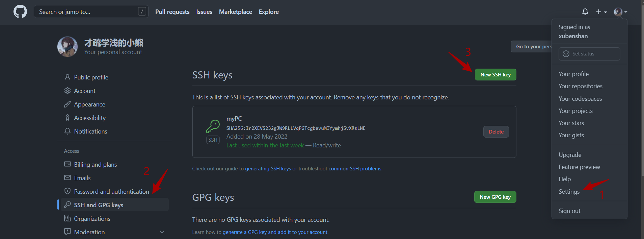Open Explore in top navigation
Image resolution: width=644 pixels, height=239 pixels.
tap(269, 12)
